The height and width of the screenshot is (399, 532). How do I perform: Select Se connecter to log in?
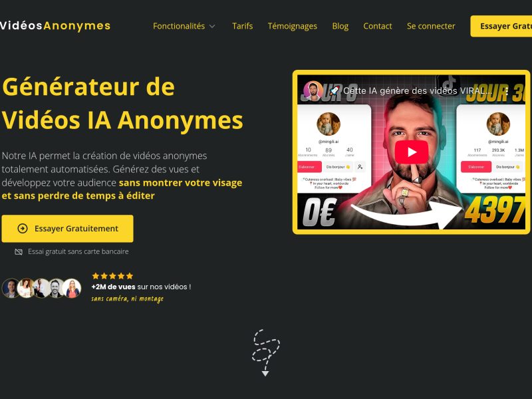(x=431, y=26)
